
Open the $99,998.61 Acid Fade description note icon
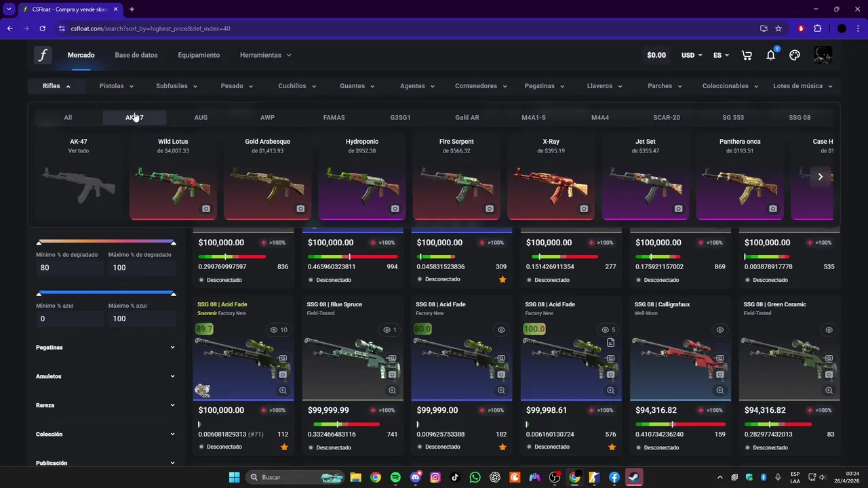pyautogui.click(x=610, y=343)
